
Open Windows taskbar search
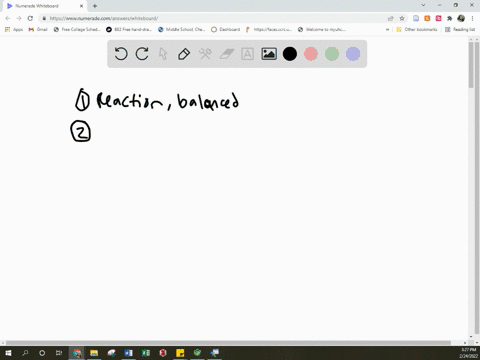coord(25,353)
